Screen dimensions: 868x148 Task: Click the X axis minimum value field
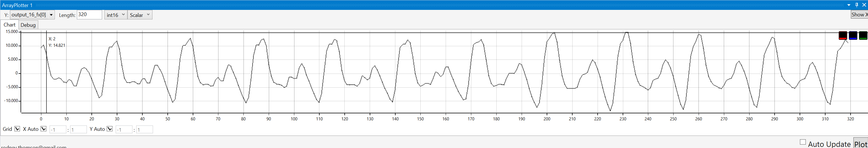[58, 130]
